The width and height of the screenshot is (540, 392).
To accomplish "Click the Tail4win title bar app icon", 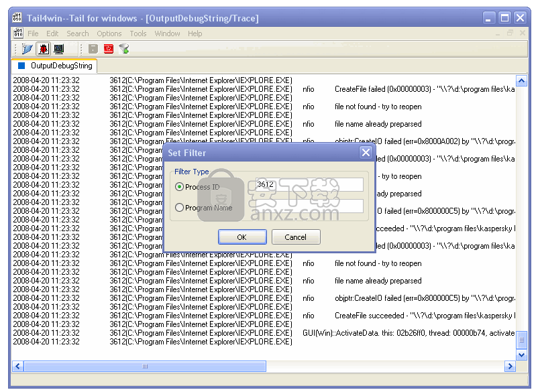I will 17,17.
